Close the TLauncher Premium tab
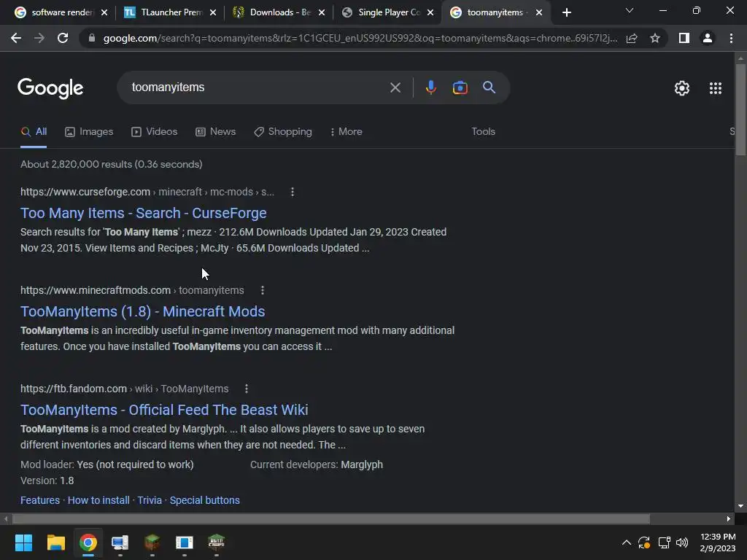This screenshot has height=560, width=747. point(213,12)
